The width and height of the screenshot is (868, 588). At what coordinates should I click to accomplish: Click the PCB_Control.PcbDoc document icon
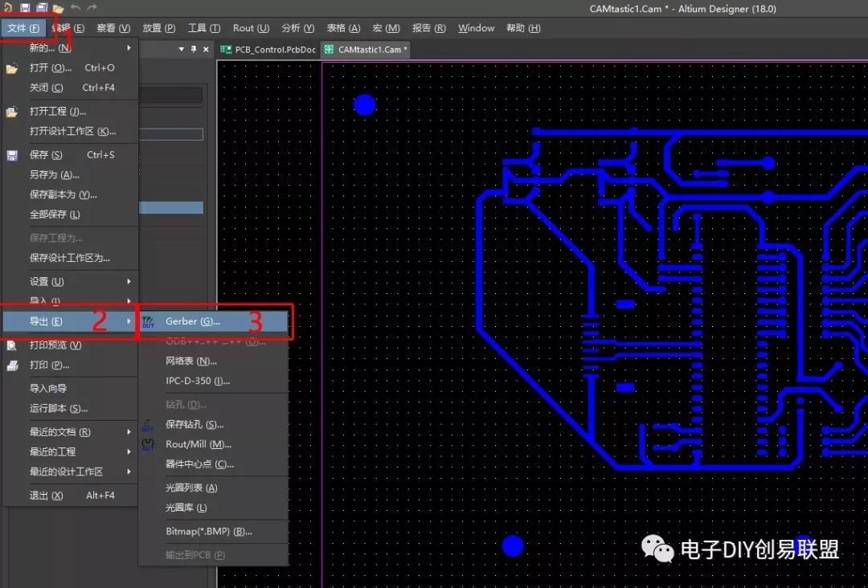coord(226,49)
